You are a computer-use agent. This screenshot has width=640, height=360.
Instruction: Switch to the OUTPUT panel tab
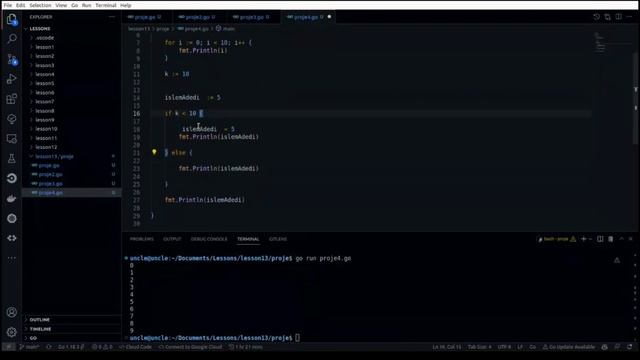[172, 239]
